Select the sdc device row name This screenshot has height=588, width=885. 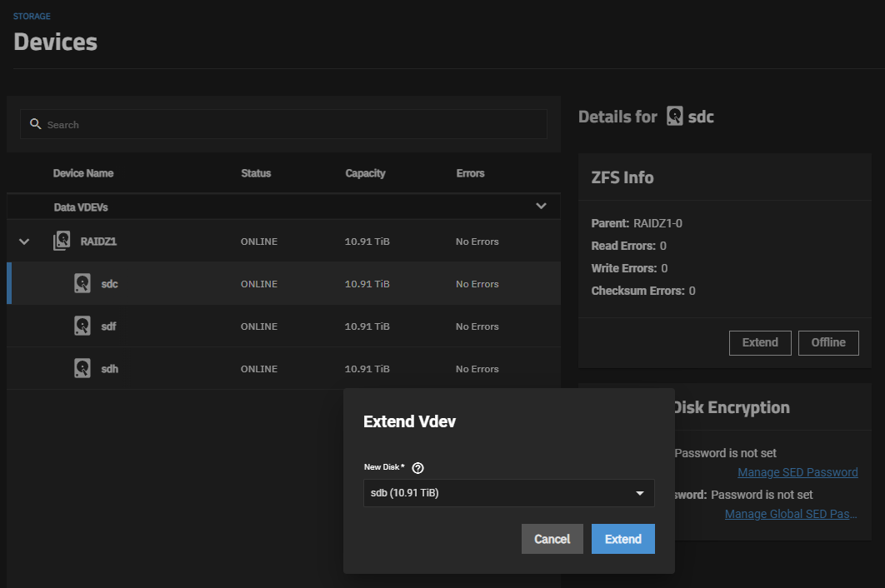coord(109,284)
